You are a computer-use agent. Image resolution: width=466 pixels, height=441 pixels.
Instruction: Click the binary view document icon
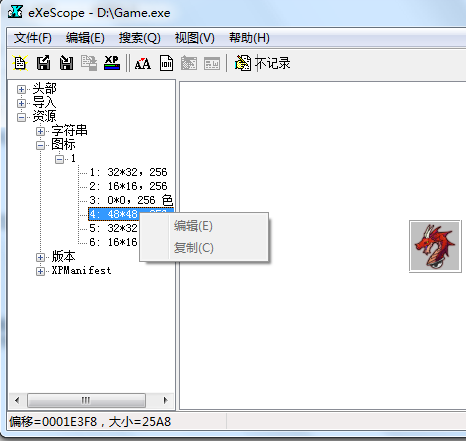(x=166, y=63)
